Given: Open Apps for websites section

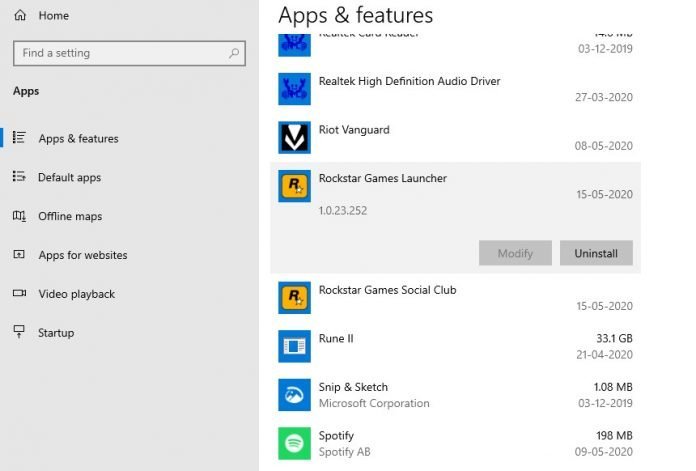Looking at the screenshot, I should coord(83,255).
